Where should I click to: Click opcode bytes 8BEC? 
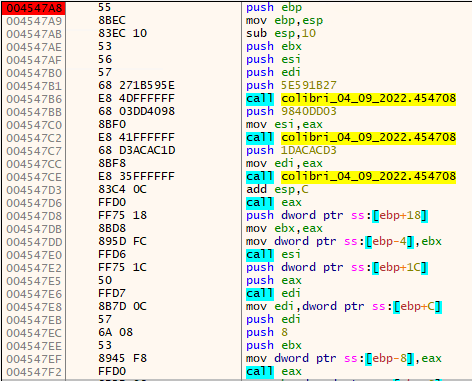112,20
